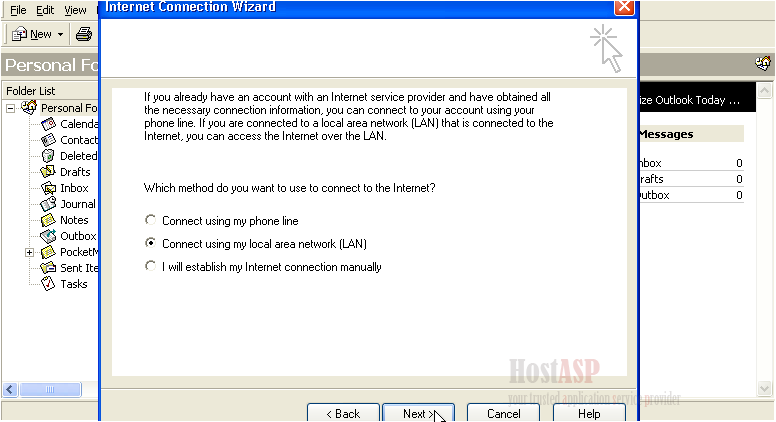Viewport: 776px width, 422px height.
Task: Select the Contacts folder icon
Action: click(48, 140)
